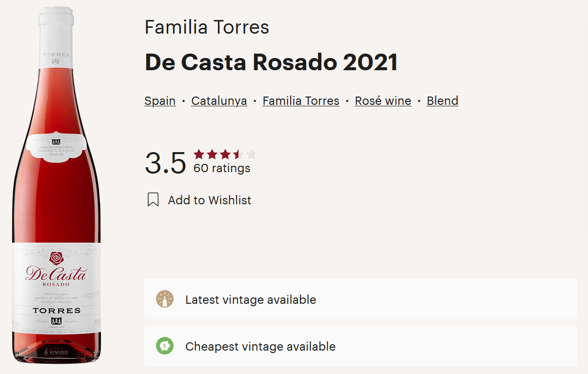Click the Vivino watermark at the bottle base

57,352
